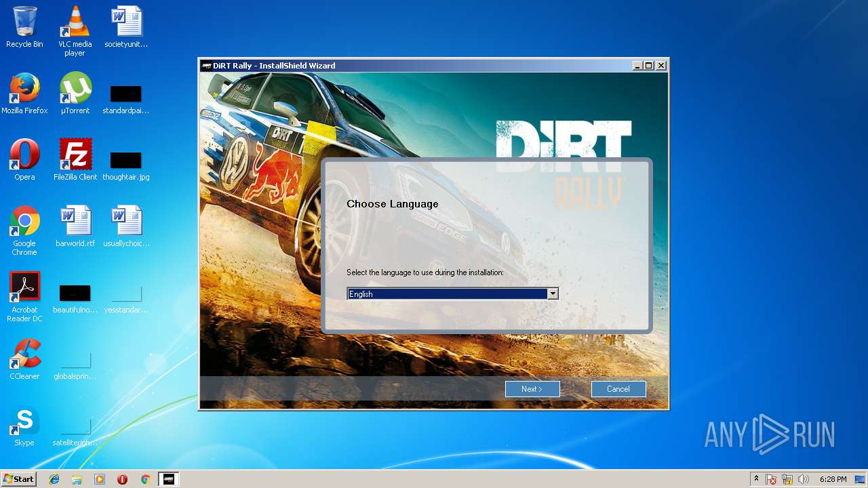The image size is (868, 488).
Task: Launch CCleaner desktop shortcut
Action: 24,359
